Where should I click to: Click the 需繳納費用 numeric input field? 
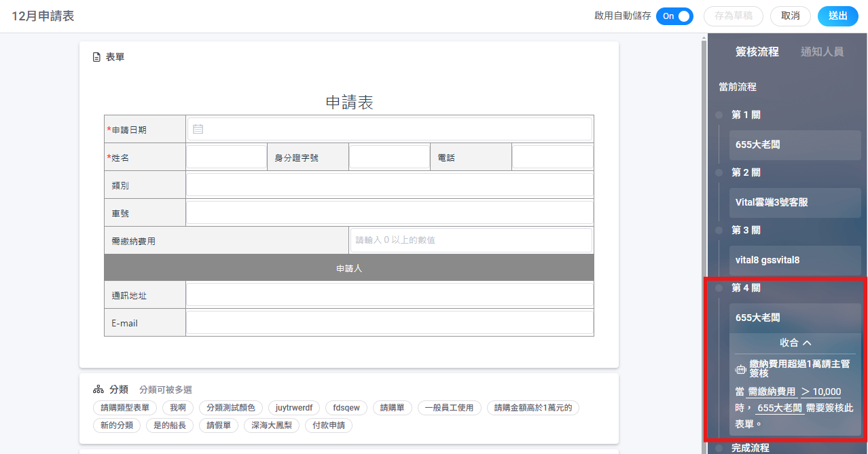(x=471, y=240)
